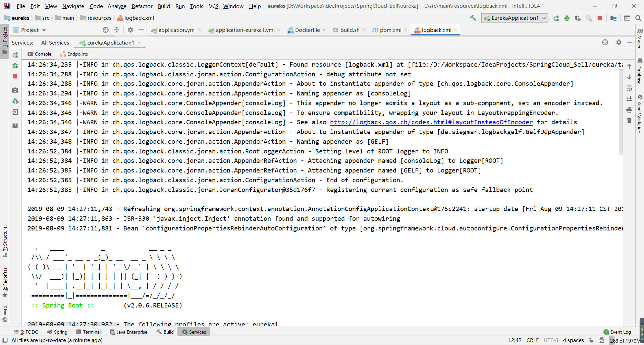Rerun EurekaApplication1 from main toolbar
The width and height of the screenshot is (644, 345).
coord(556,18)
